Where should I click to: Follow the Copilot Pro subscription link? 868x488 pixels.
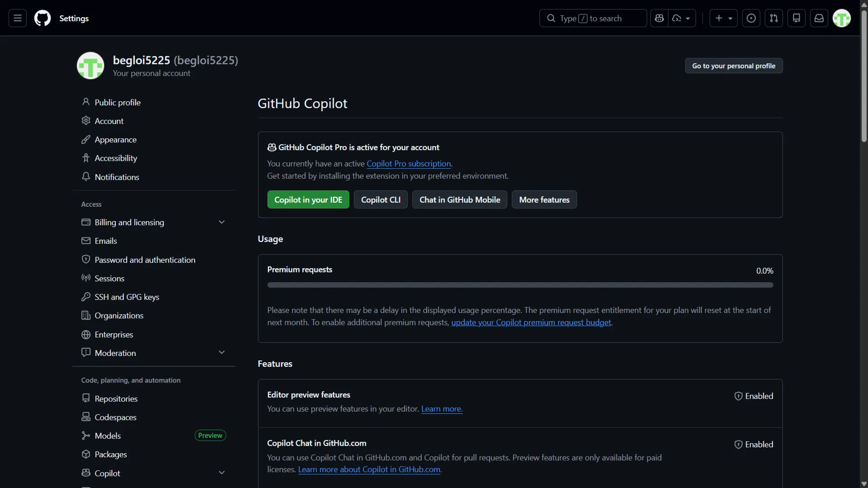[408, 164]
